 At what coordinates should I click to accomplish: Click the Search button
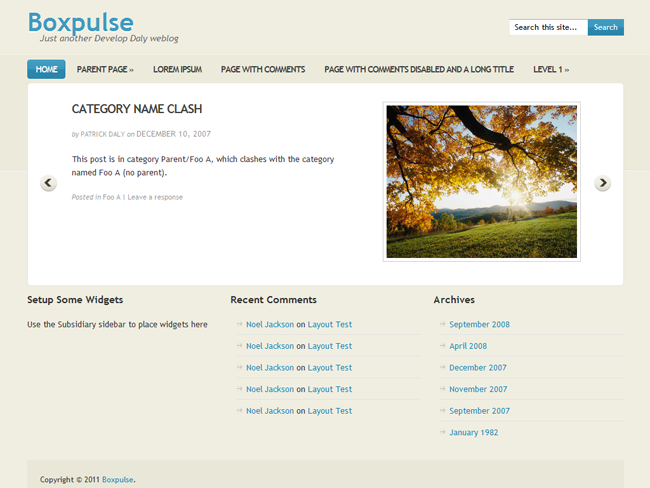click(606, 27)
